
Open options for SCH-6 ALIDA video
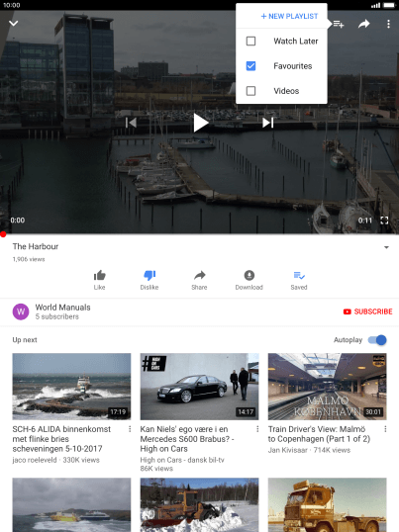pyautogui.click(x=130, y=429)
